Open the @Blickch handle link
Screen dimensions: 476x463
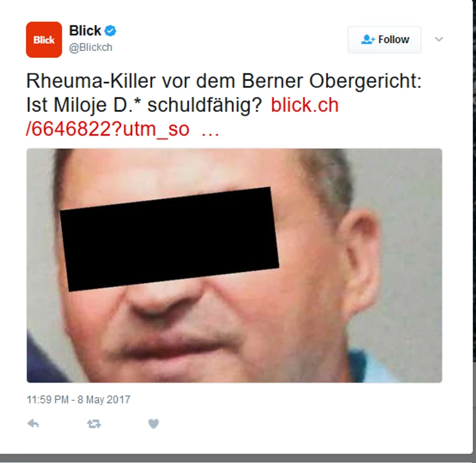point(91,48)
